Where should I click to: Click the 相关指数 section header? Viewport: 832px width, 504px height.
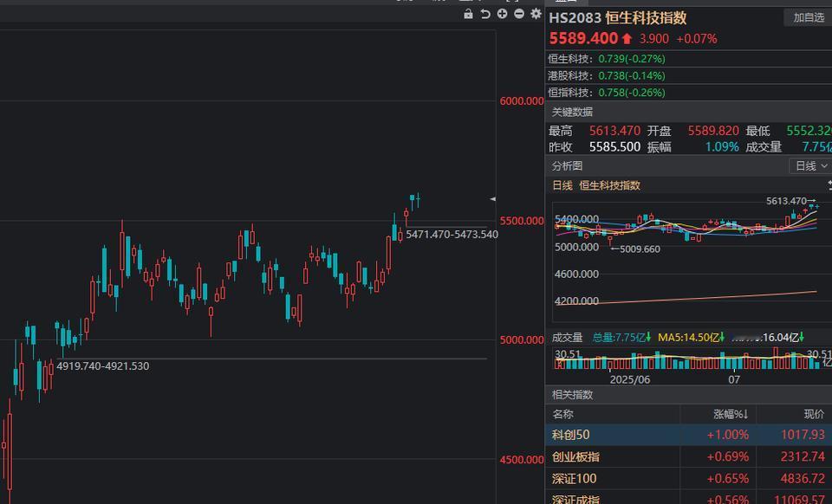pos(572,394)
